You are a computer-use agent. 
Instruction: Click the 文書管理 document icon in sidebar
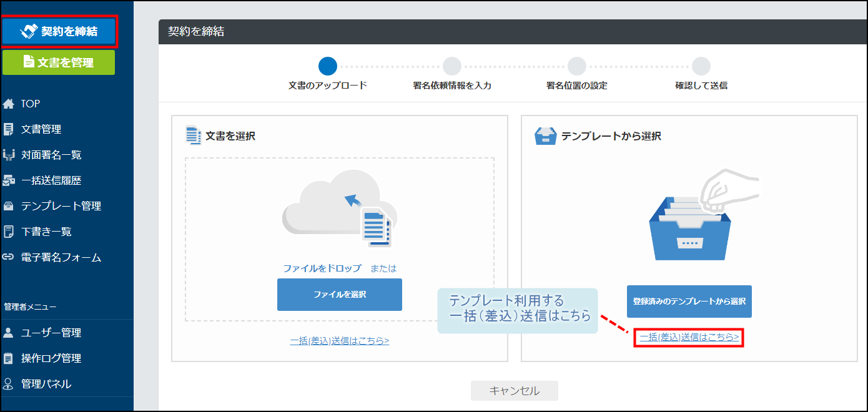pos(9,129)
